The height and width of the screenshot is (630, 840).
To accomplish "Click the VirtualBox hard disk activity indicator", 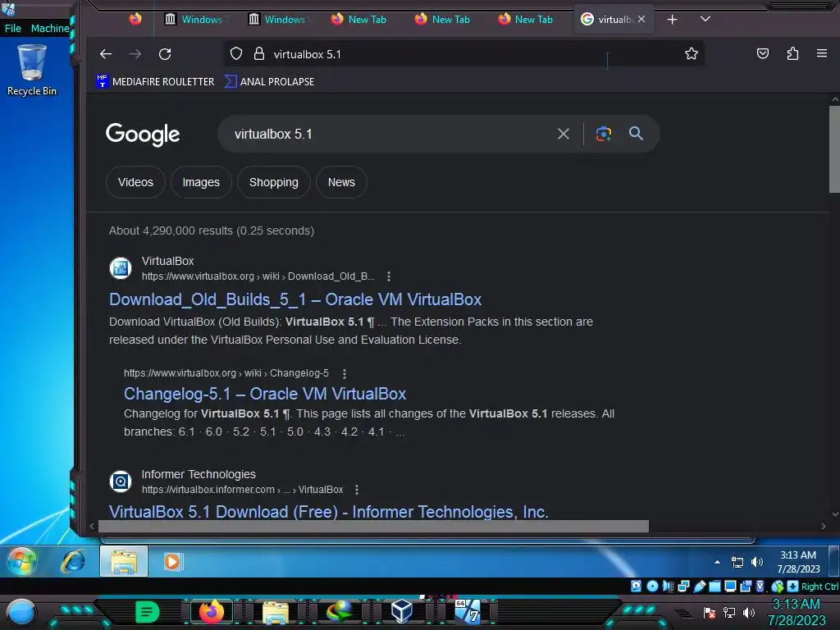I will coord(636,586).
